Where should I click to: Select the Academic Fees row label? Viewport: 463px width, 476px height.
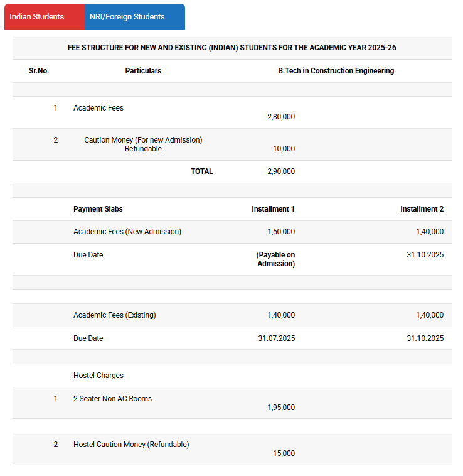coord(98,108)
